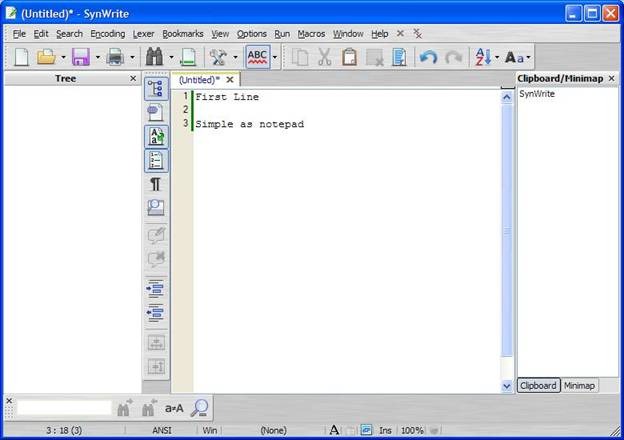
Task: Switch to the Minimap tab
Action: [x=579, y=385]
